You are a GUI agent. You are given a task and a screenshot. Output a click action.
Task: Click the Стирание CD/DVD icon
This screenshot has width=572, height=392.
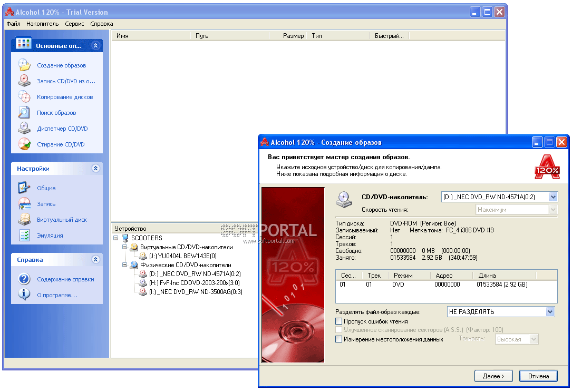tap(24, 144)
